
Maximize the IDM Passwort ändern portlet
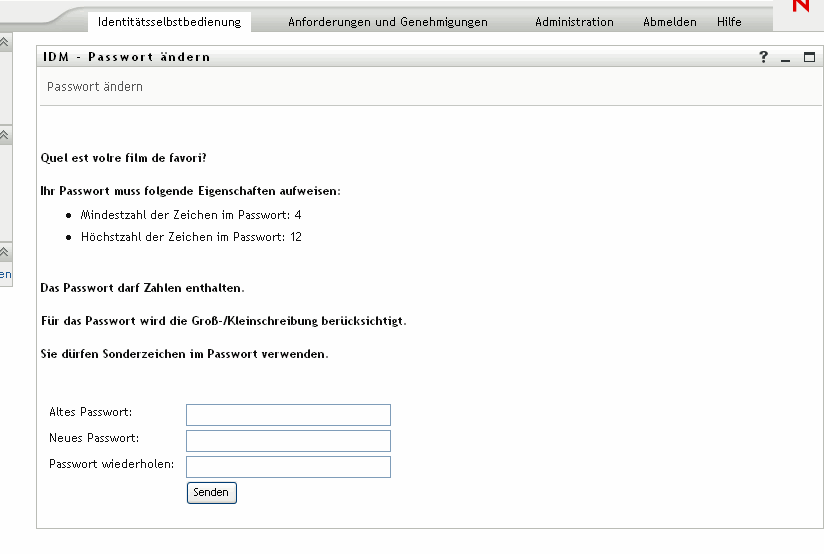(809, 57)
